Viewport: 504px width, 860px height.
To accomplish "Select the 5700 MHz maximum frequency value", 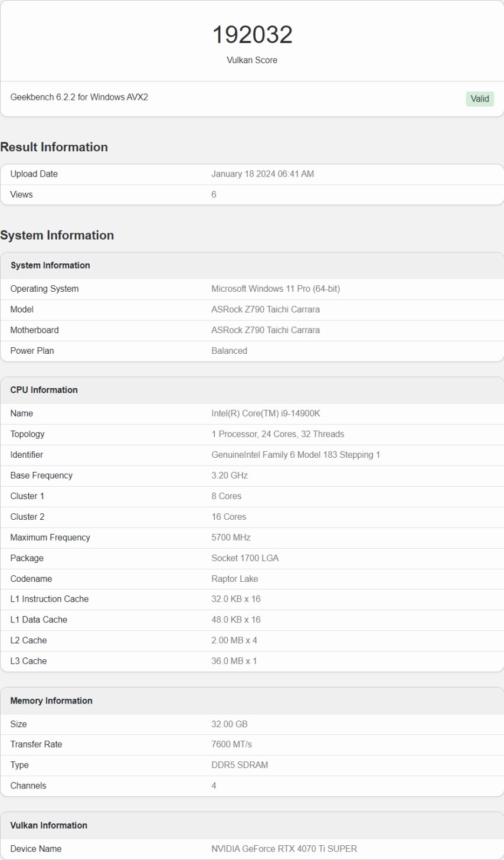I will 231,537.
